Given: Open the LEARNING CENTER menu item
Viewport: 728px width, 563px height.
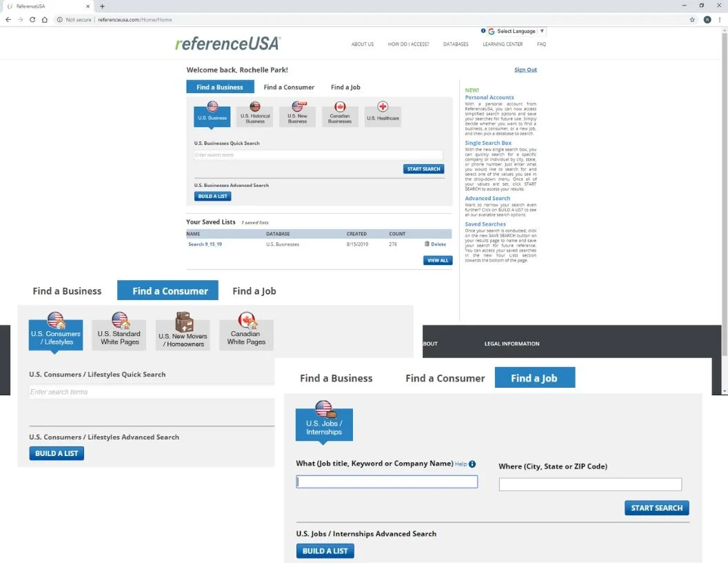Looking at the screenshot, I should pyautogui.click(x=503, y=44).
